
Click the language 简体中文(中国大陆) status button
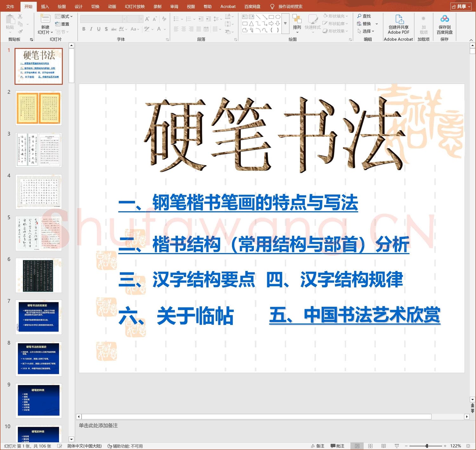point(84,446)
